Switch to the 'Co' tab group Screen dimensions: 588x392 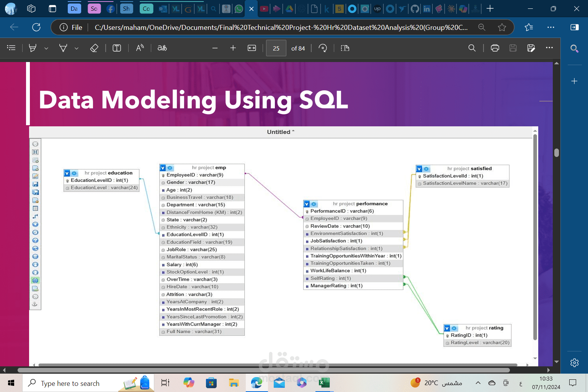pos(146,8)
